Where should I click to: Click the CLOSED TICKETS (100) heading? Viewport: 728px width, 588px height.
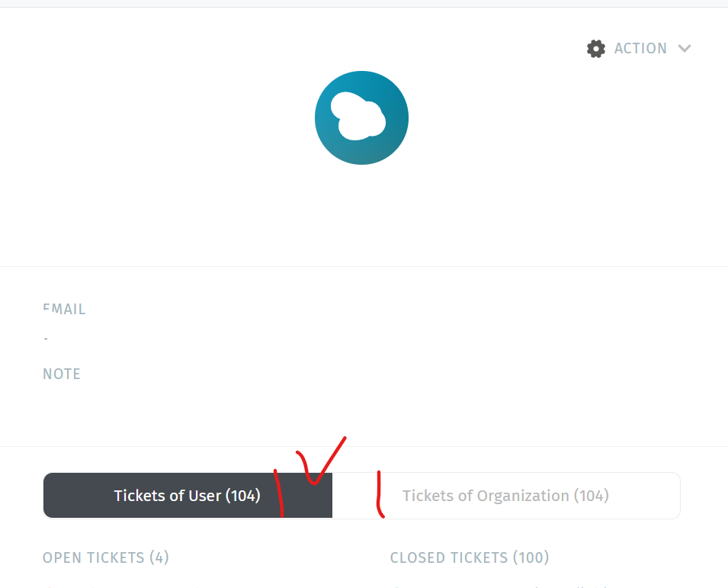[x=470, y=557]
